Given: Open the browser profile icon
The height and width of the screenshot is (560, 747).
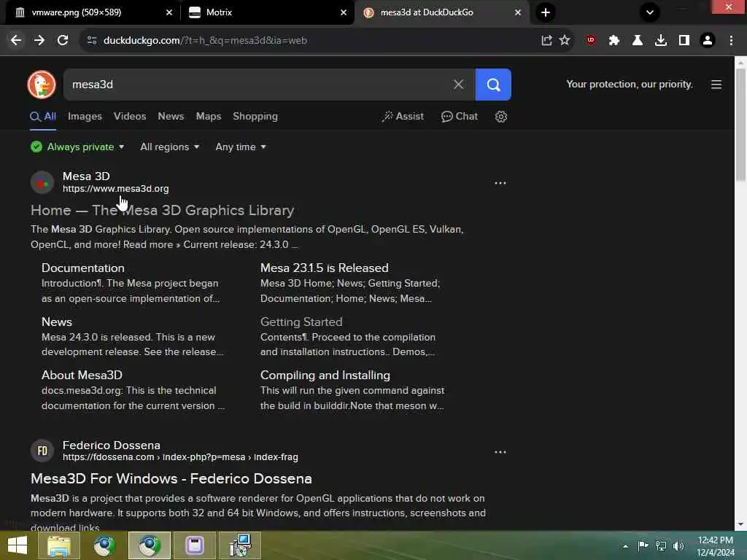Looking at the screenshot, I should tap(708, 41).
